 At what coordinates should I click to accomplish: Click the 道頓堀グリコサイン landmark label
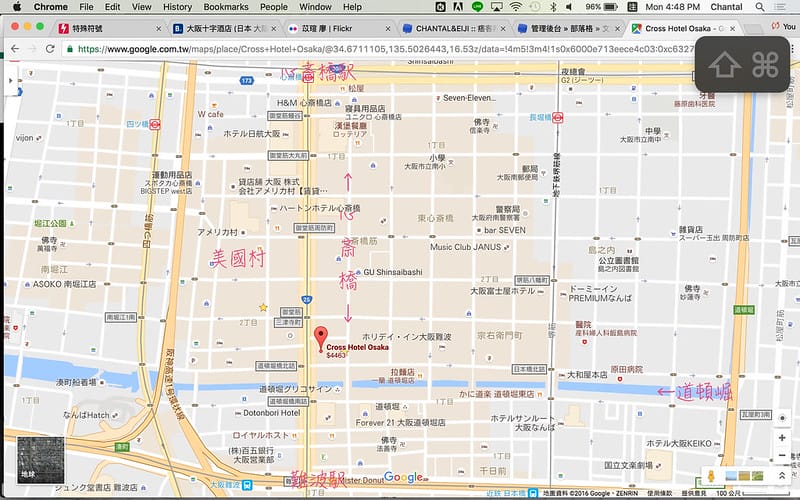click(295, 389)
